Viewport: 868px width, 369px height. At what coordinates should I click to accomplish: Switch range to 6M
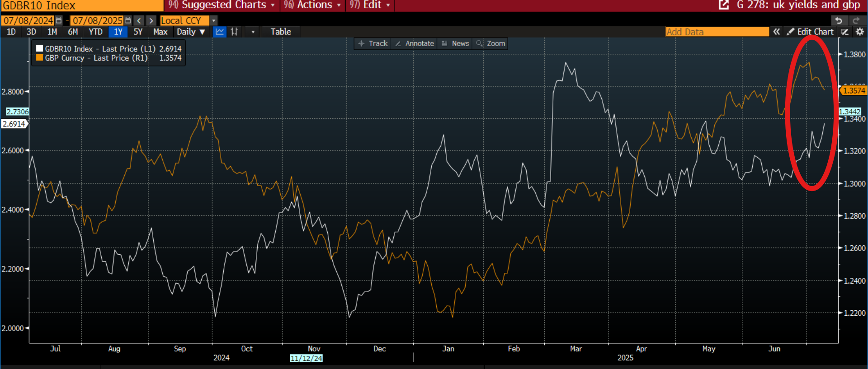[x=73, y=32]
